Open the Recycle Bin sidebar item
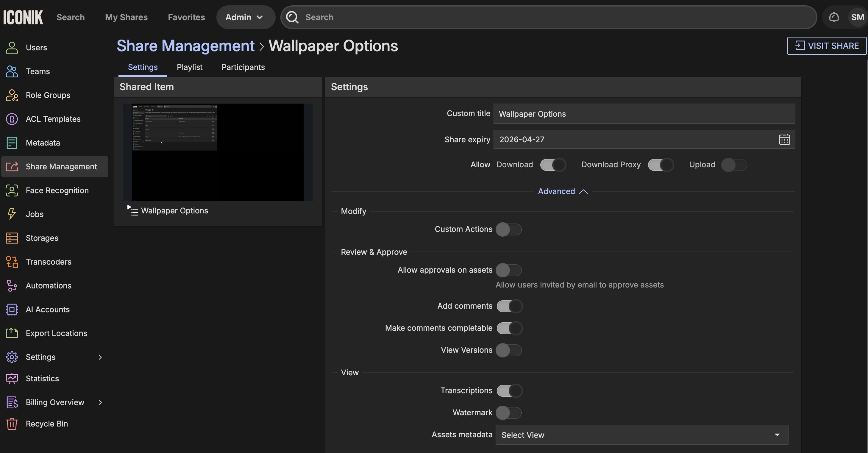The width and height of the screenshot is (868, 453). 46,424
